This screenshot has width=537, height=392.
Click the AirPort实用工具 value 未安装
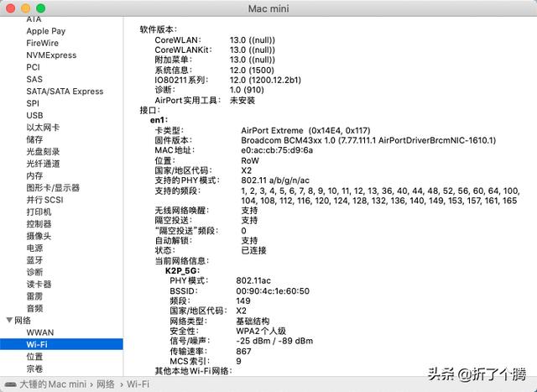coord(242,101)
